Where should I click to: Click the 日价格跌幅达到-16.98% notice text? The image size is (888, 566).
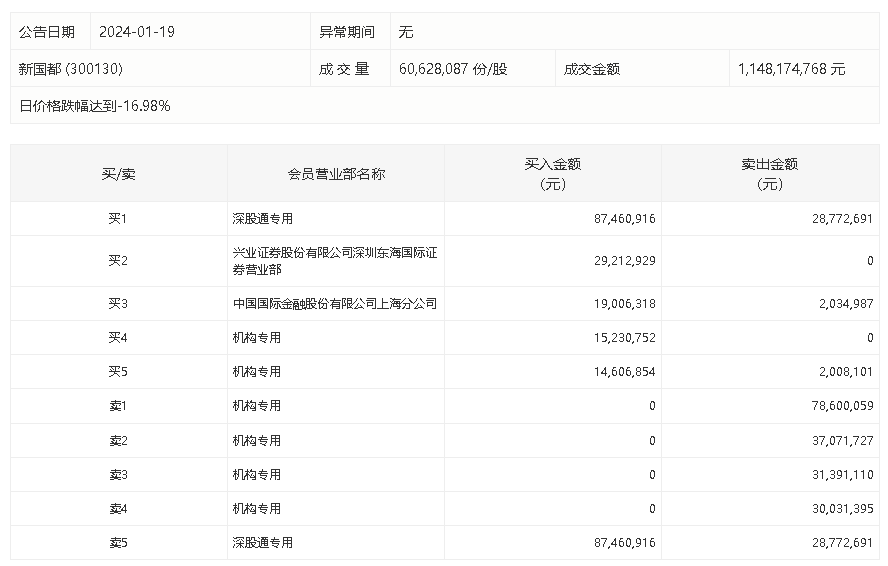pyautogui.click(x=95, y=105)
